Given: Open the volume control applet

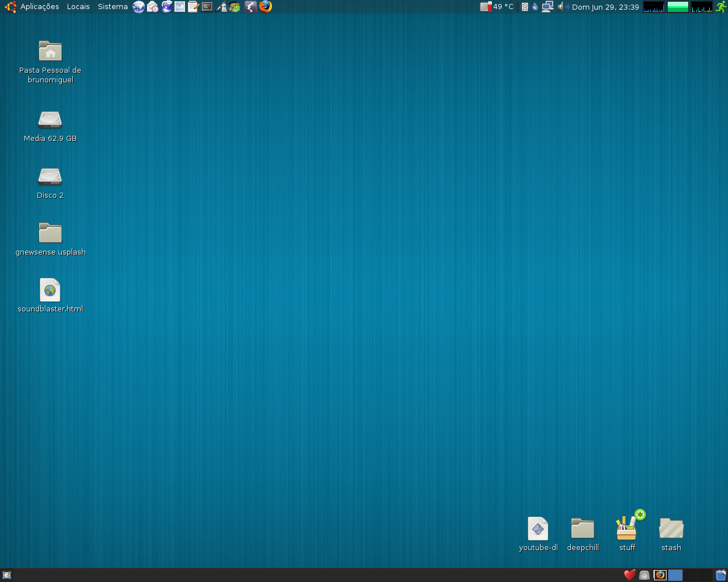Looking at the screenshot, I should pyautogui.click(x=563, y=7).
